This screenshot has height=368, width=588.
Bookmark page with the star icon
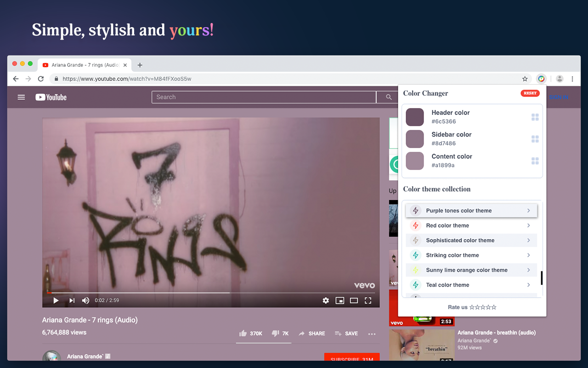point(525,79)
